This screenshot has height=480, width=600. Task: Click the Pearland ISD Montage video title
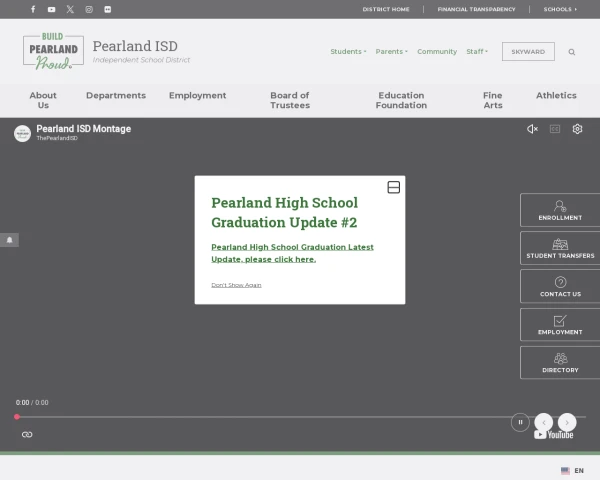83,129
